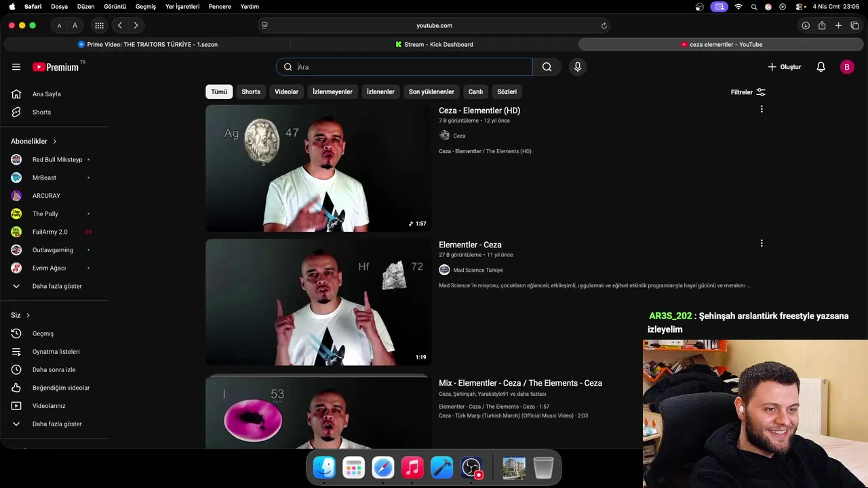Reload page in the Safari address bar
This screenshot has width=868, height=488.
click(604, 26)
